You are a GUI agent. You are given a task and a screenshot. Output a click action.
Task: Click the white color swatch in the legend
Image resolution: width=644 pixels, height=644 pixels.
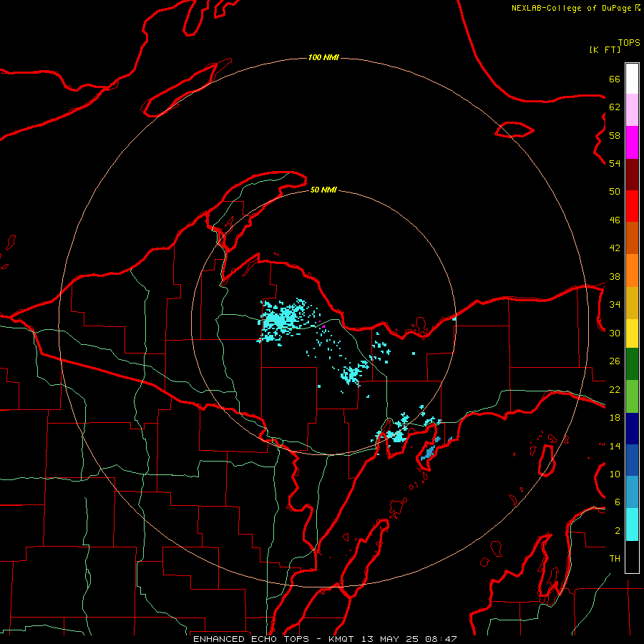[x=632, y=79]
